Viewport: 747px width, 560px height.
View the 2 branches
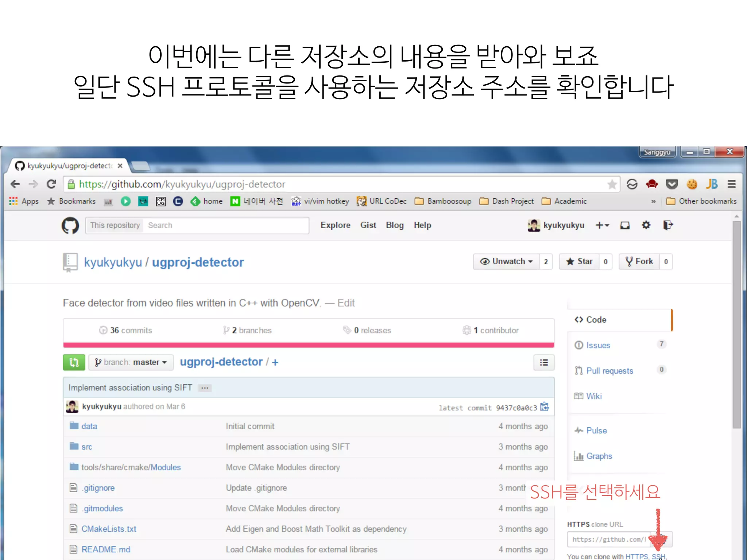(248, 330)
